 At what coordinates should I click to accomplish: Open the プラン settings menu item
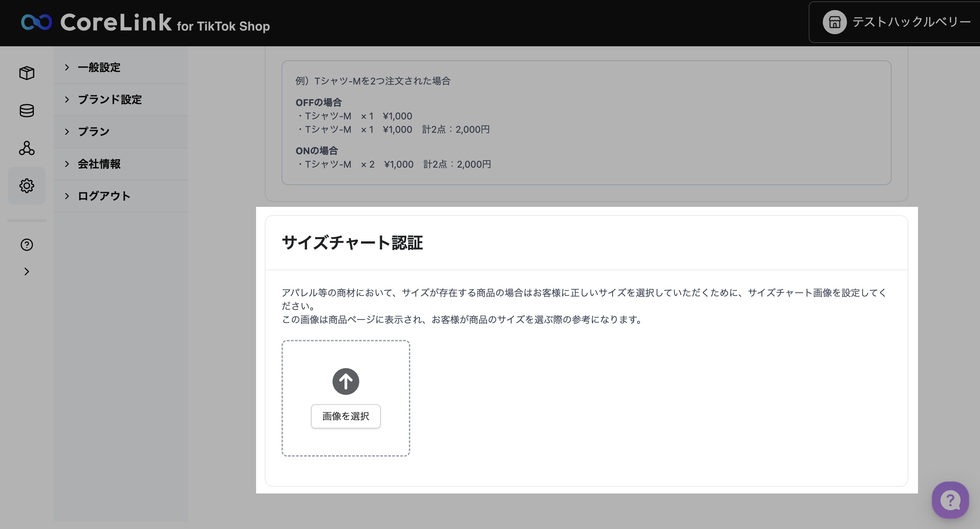click(94, 132)
